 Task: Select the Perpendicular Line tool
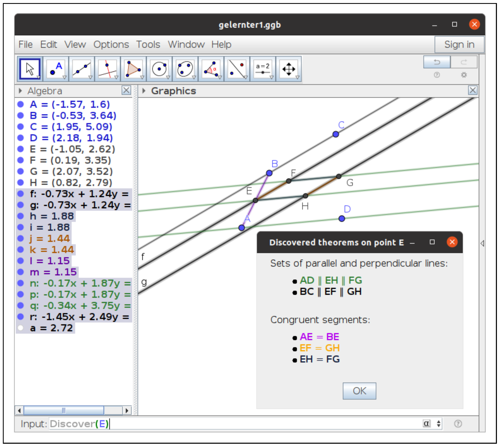(x=108, y=69)
